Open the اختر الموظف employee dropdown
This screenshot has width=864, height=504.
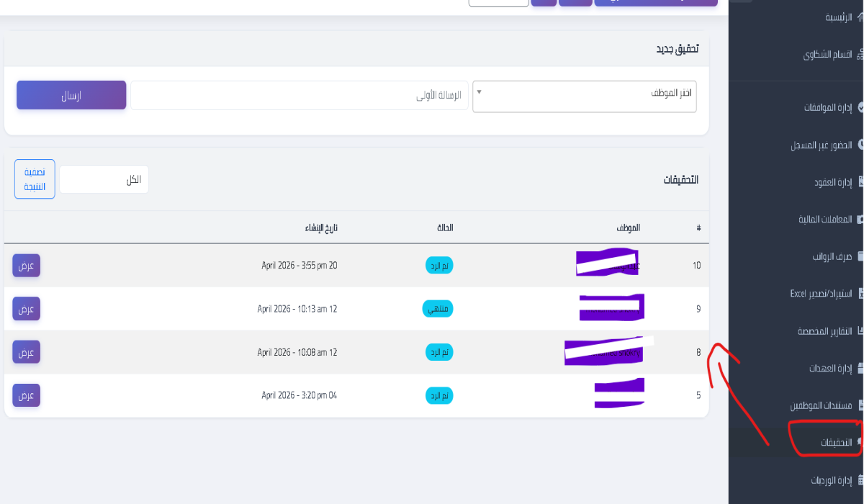tap(583, 96)
